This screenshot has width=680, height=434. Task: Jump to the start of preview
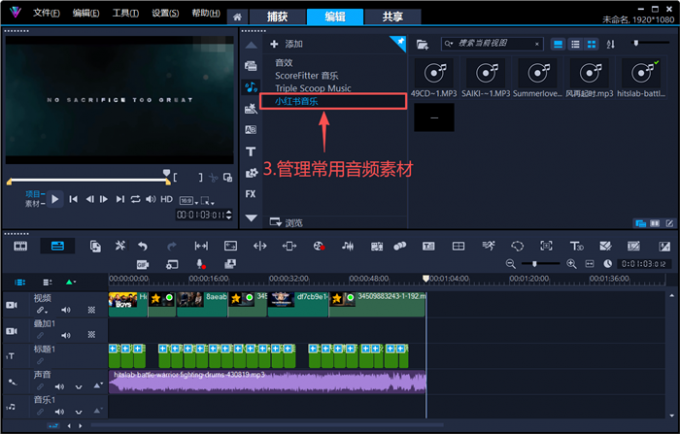point(73,199)
